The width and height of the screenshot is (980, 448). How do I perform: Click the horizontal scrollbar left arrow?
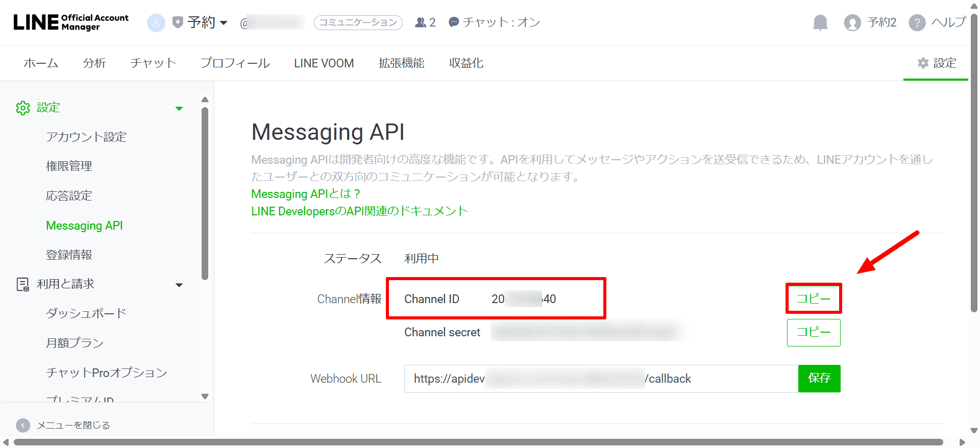[x=6, y=442]
